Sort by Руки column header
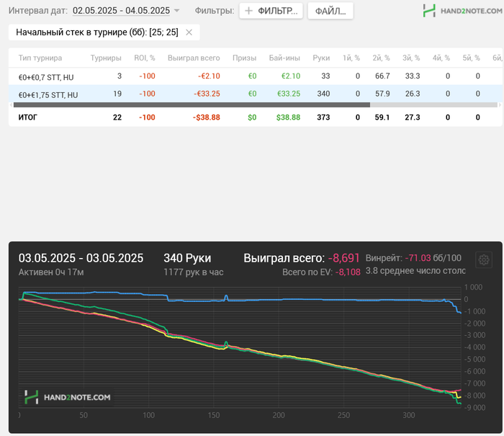 click(321, 58)
